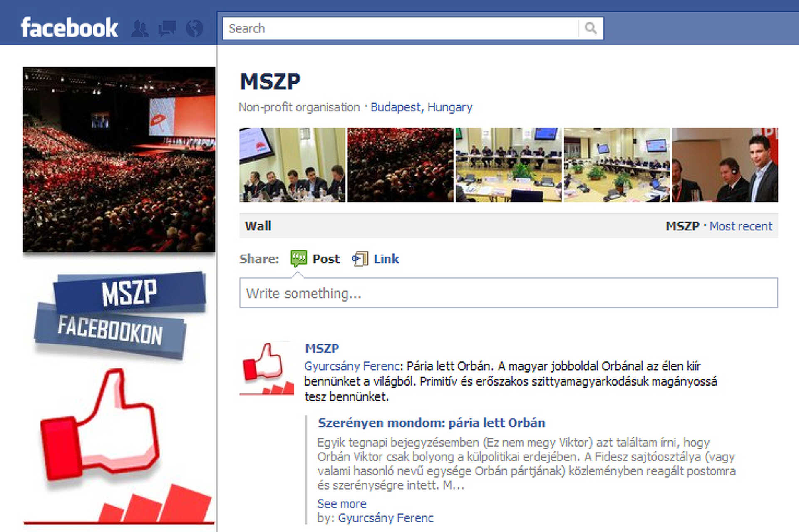Open the Budapest, Hungary location link
The width and height of the screenshot is (799, 532).
[x=421, y=107]
